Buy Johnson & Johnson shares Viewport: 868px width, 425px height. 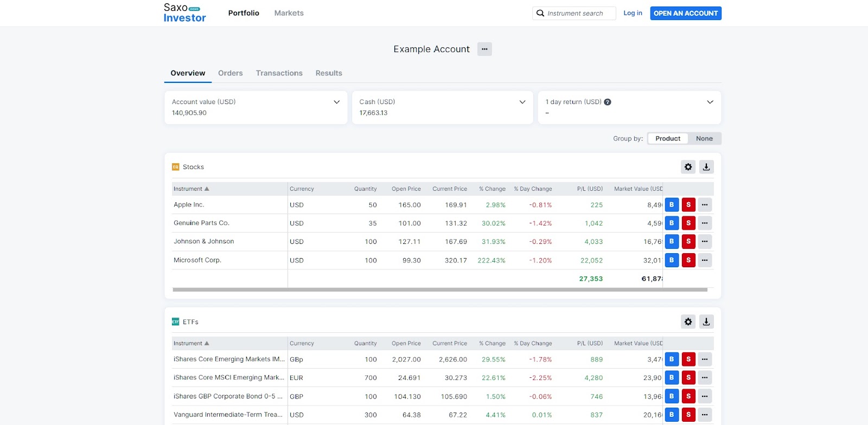[x=672, y=241]
